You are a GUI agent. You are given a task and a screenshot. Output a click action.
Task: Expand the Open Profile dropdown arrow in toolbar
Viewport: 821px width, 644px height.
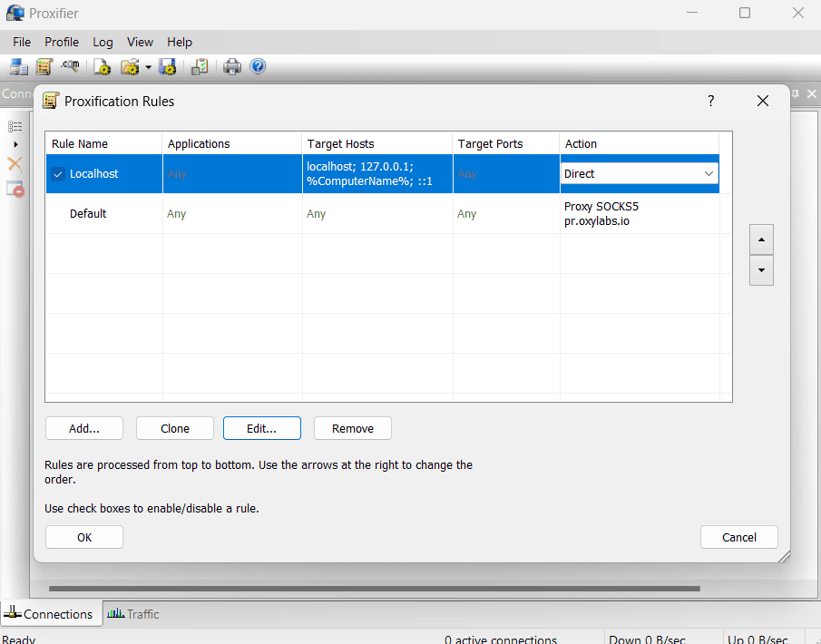(148, 67)
